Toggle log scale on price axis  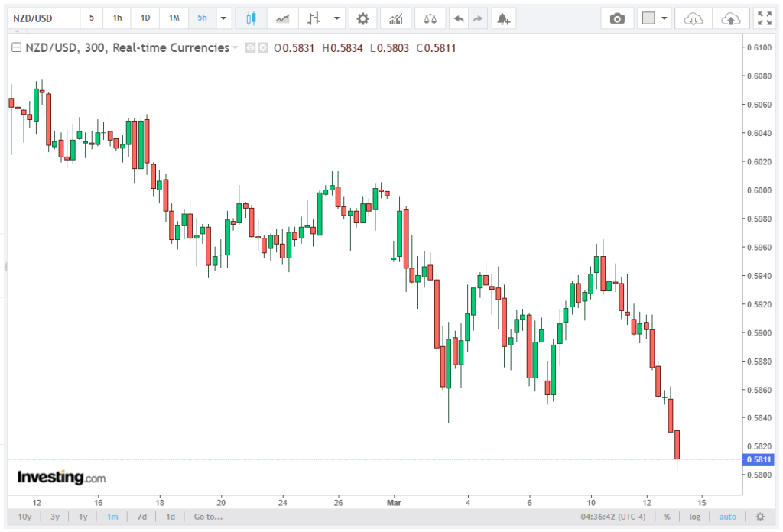[x=694, y=517]
